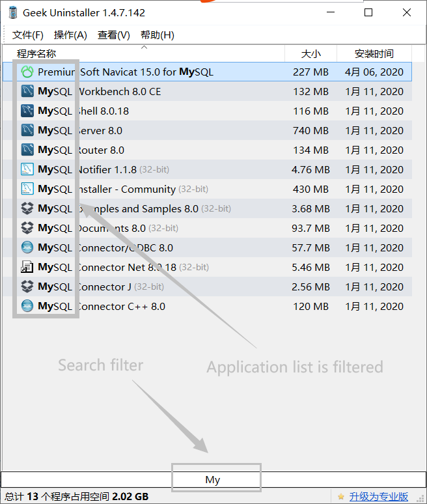Sort by 程序名称 column header
The width and height of the screenshot is (427, 504).
coord(144,53)
